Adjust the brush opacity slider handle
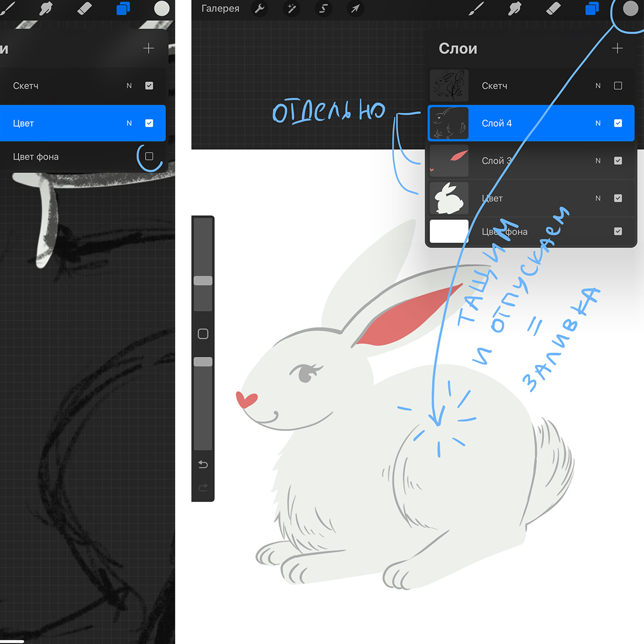 point(203,362)
